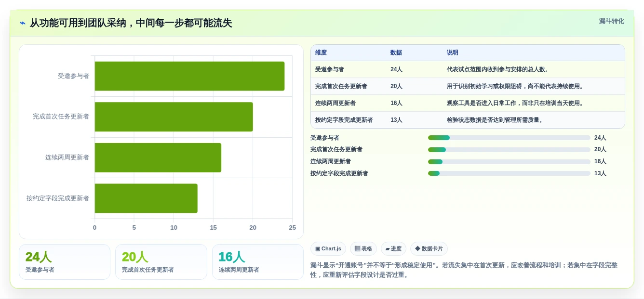The image size is (644, 299).
Task: Click the 按约定字段完成更新者 cell in the table
Action: [x=344, y=120]
